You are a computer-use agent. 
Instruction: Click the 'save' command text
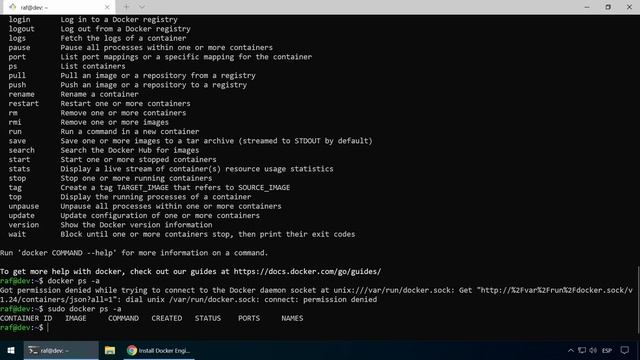(17, 141)
